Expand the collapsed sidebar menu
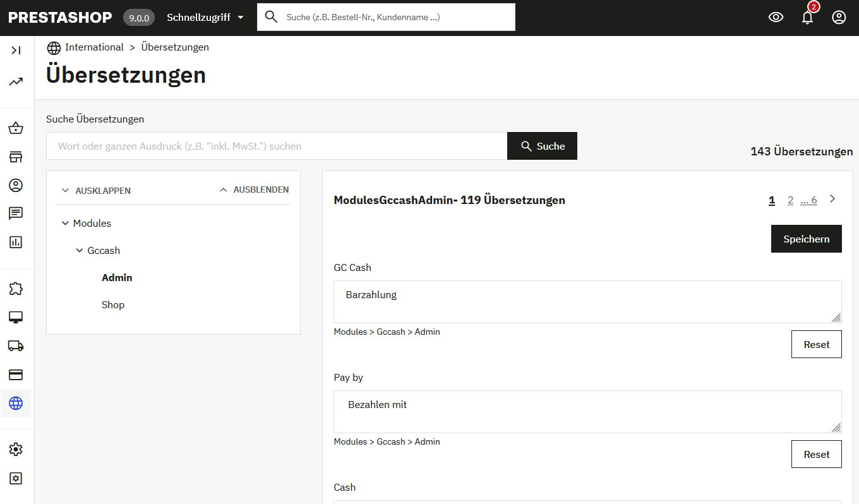Screen dimensions: 859x504 [x=16, y=50]
